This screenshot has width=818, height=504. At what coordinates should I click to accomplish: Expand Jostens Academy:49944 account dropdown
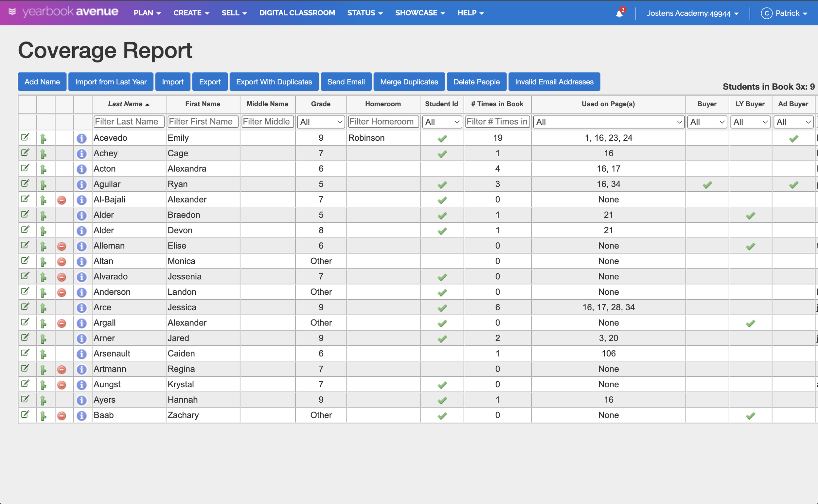click(x=693, y=13)
